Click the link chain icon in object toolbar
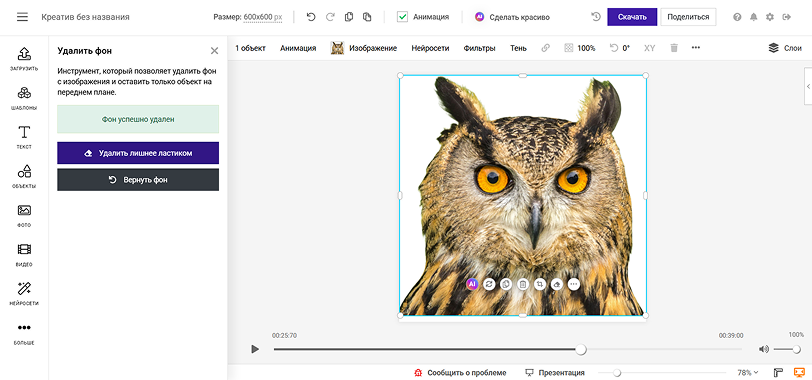 click(x=545, y=48)
